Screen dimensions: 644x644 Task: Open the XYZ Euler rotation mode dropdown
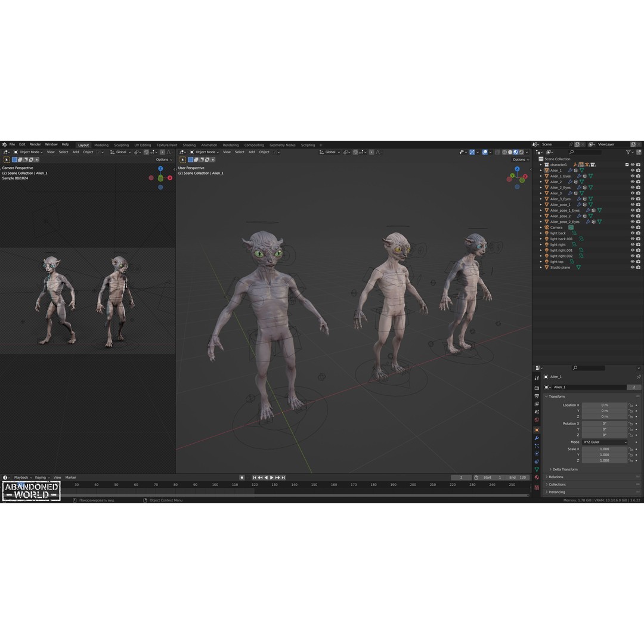605,442
